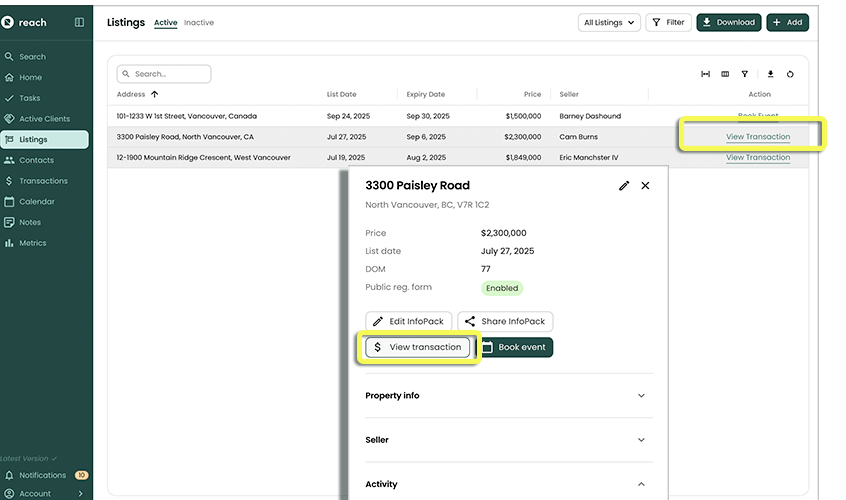Image resolution: width=846 pixels, height=500 pixels.
Task: Sort by the Address column arrow
Action: click(x=154, y=95)
